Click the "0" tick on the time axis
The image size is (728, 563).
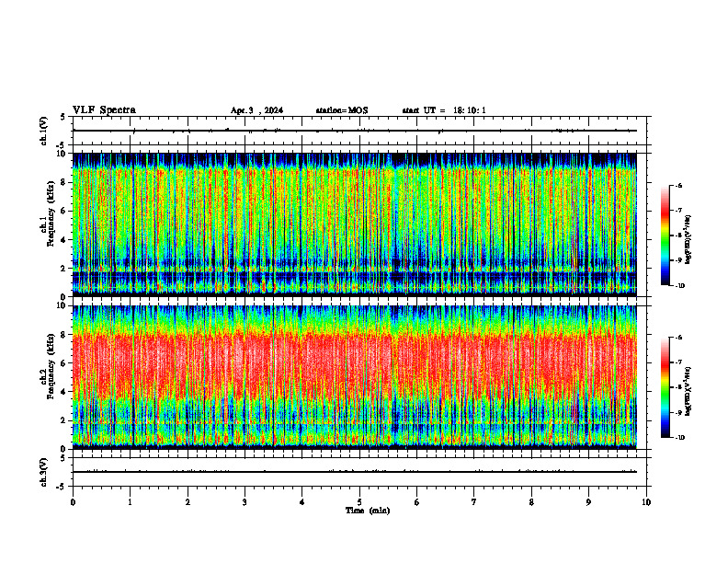click(73, 502)
